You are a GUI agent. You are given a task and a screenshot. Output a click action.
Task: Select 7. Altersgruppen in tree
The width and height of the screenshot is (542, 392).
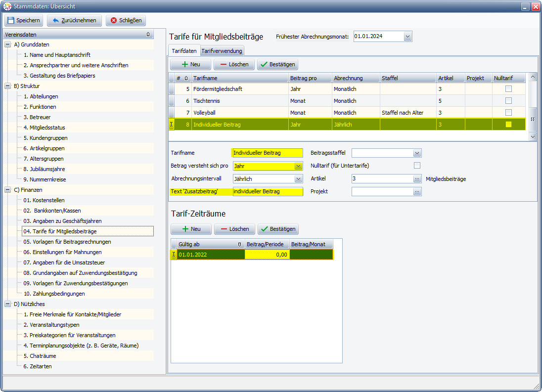[x=43, y=159]
